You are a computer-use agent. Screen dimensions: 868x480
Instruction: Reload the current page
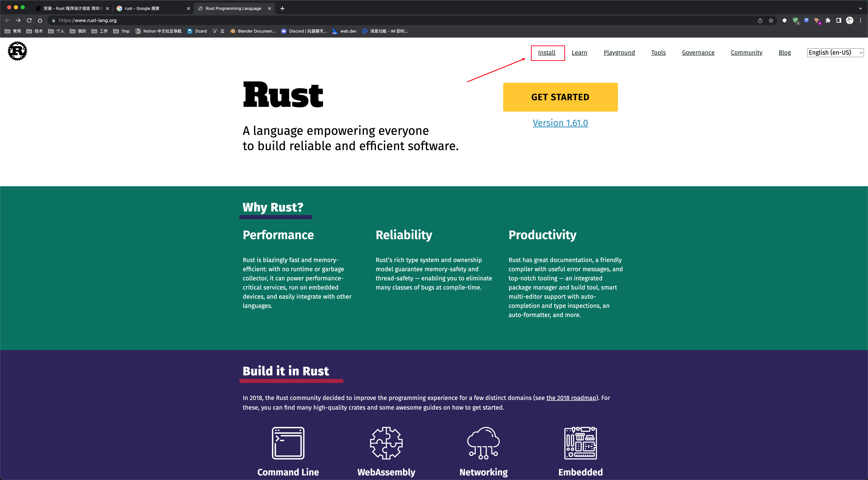29,20
